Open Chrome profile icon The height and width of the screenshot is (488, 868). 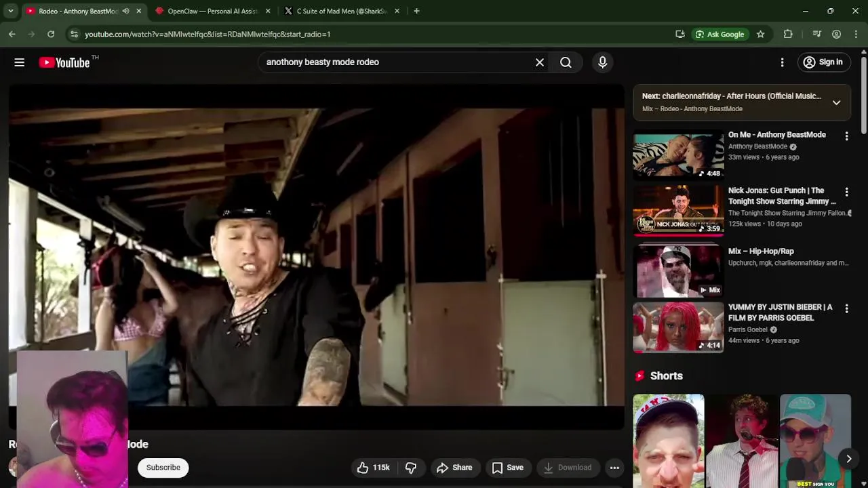(836, 34)
